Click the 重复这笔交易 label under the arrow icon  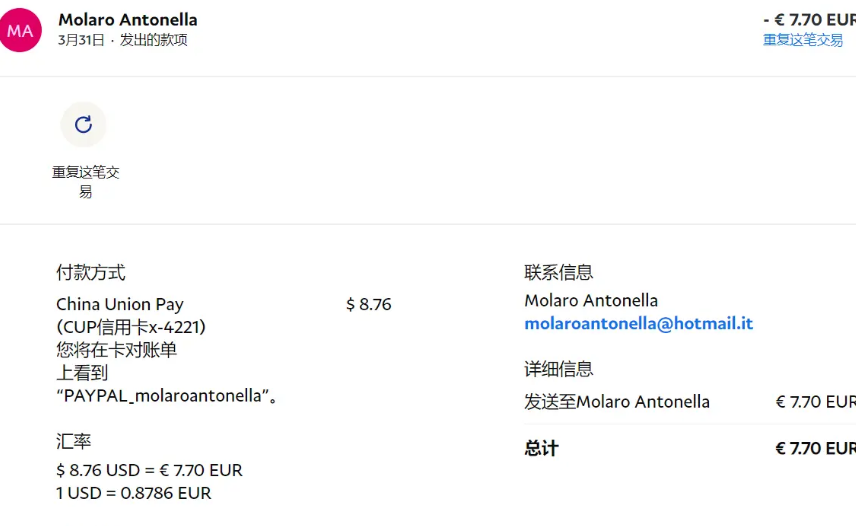(x=85, y=182)
